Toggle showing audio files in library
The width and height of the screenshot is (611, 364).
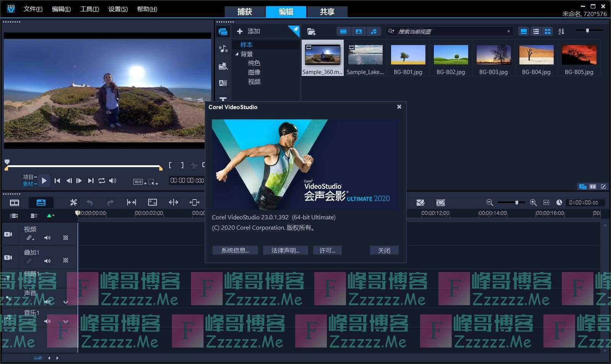click(x=373, y=32)
